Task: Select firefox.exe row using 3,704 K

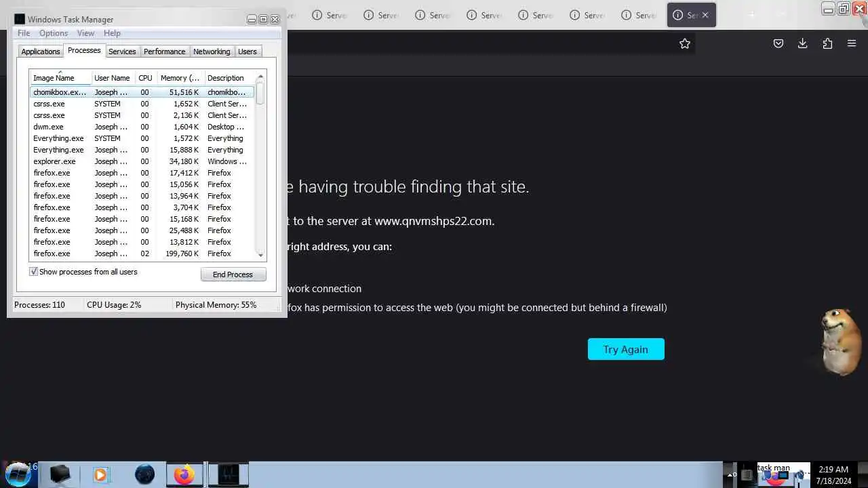Action: pyautogui.click(x=142, y=207)
